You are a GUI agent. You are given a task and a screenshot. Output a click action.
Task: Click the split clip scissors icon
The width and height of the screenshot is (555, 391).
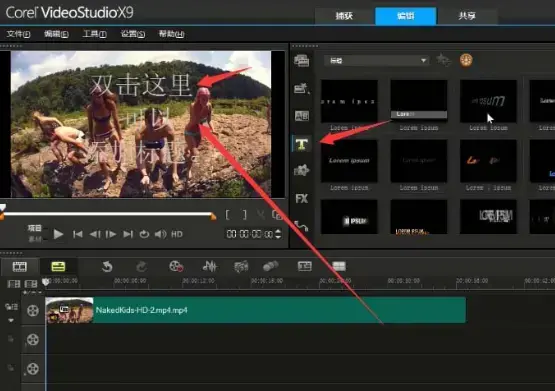[261, 214]
